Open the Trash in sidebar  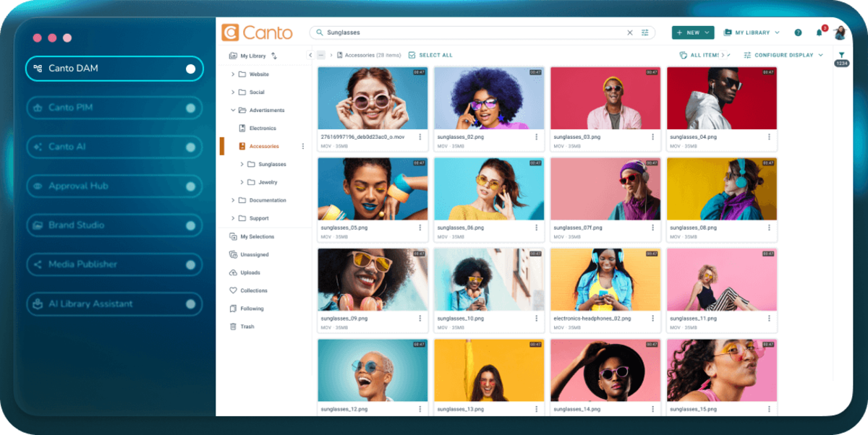point(247,327)
